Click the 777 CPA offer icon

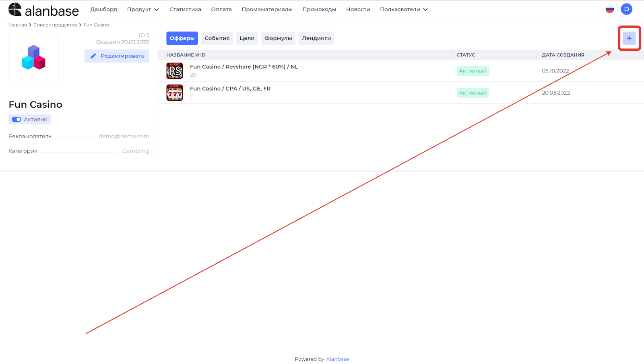175,93
